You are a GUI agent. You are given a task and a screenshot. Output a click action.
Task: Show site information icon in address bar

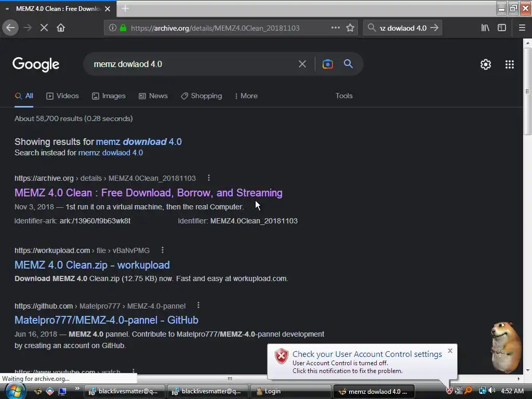pos(112,28)
